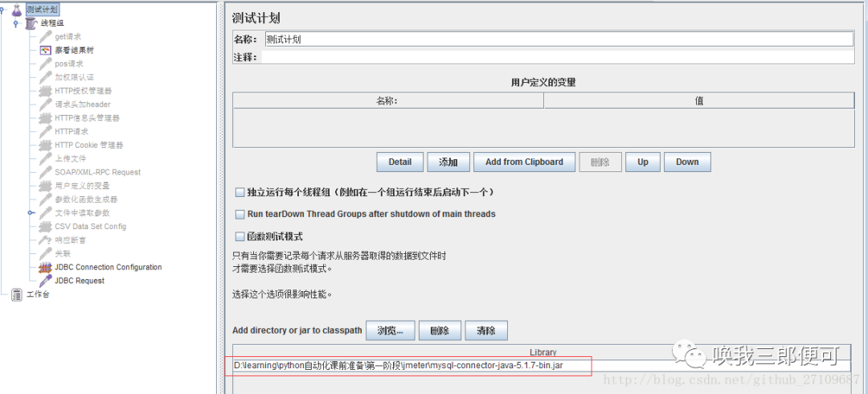Click 清除 to clear classpath
Viewport: 868px width, 394px height.
point(486,330)
